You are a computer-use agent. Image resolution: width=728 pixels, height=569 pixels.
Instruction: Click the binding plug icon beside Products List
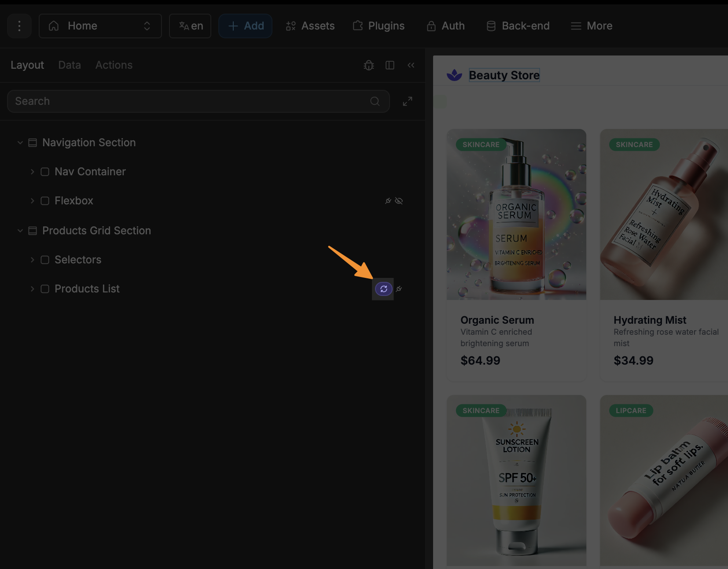tap(399, 289)
